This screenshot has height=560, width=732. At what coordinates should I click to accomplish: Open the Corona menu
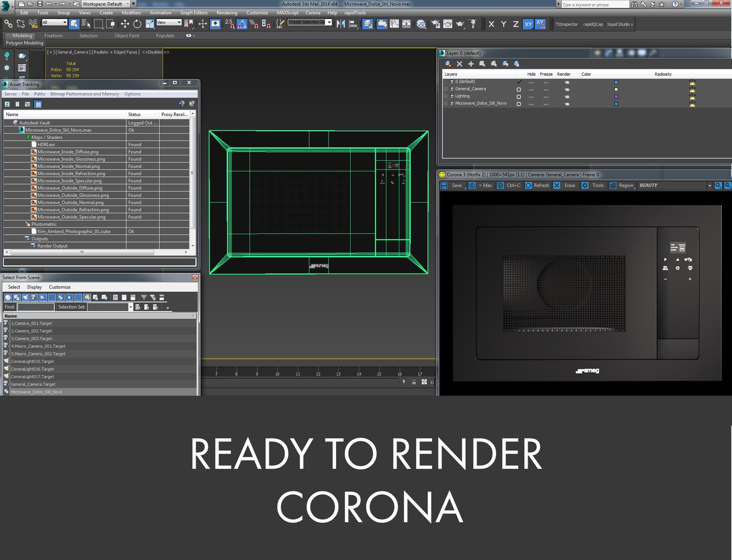[313, 13]
